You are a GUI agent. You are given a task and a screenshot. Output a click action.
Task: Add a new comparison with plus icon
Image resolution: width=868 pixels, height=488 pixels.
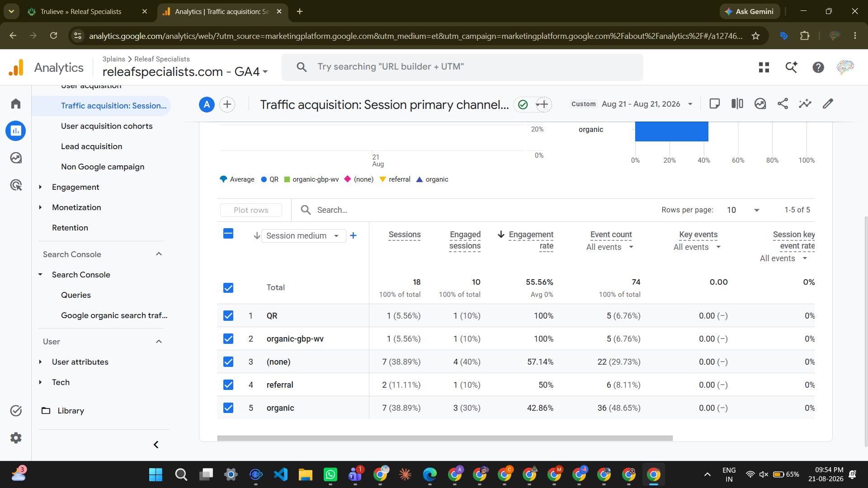click(227, 105)
